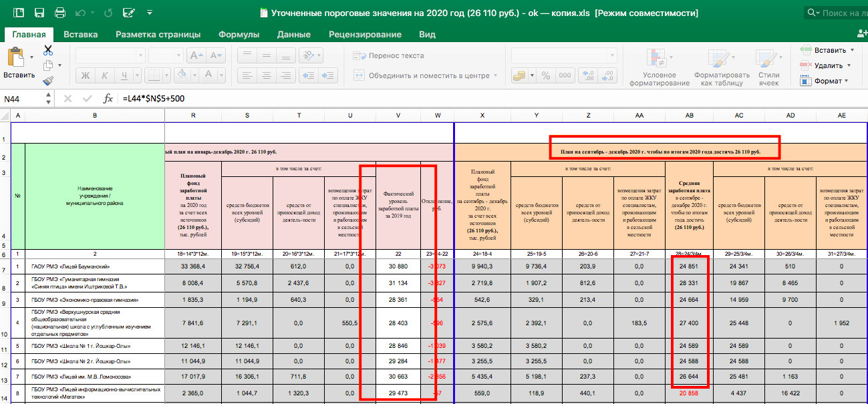Click the Format Painter brush icon
Viewport: 868px width, 404px height.
pos(48,80)
